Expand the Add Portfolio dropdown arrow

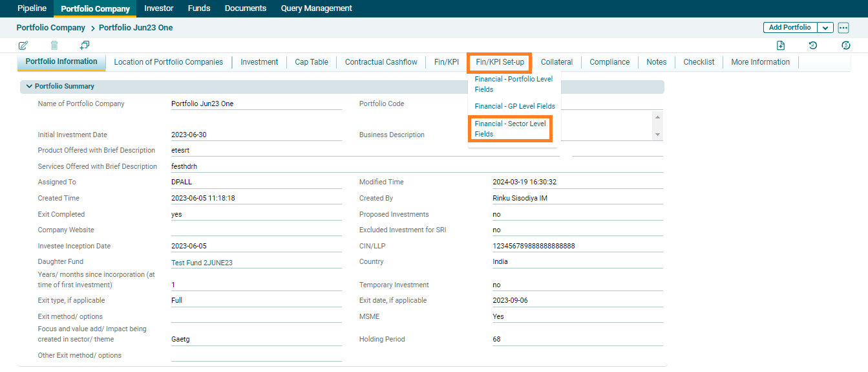825,28
